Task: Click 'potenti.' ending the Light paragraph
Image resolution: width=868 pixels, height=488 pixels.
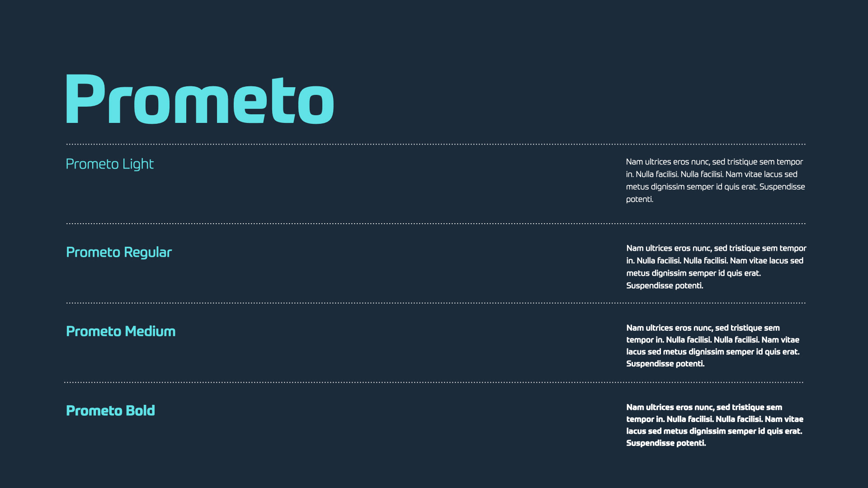Action: (x=640, y=199)
